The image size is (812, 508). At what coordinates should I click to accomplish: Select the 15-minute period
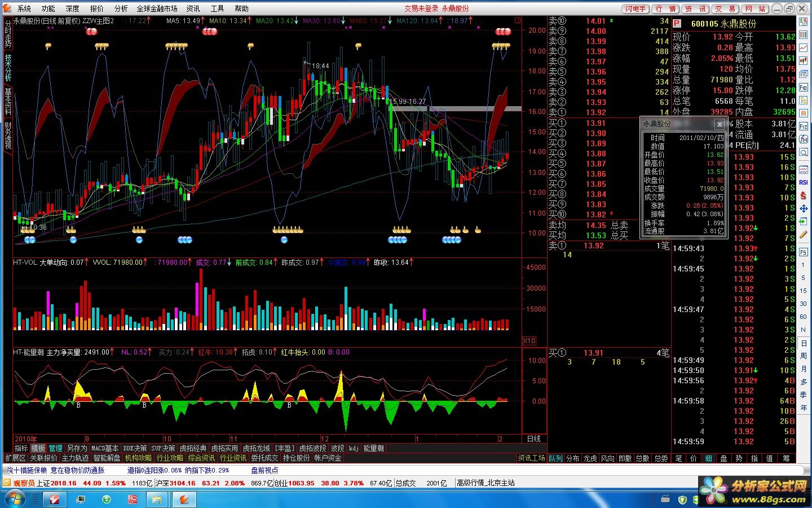pyautogui.click(x=803, y=291)
